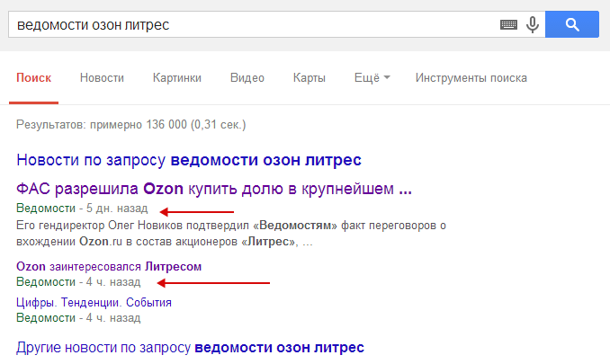Click the blue magnifier search button
The width and height of the screenshot is (610, 364).
(572, 24)
